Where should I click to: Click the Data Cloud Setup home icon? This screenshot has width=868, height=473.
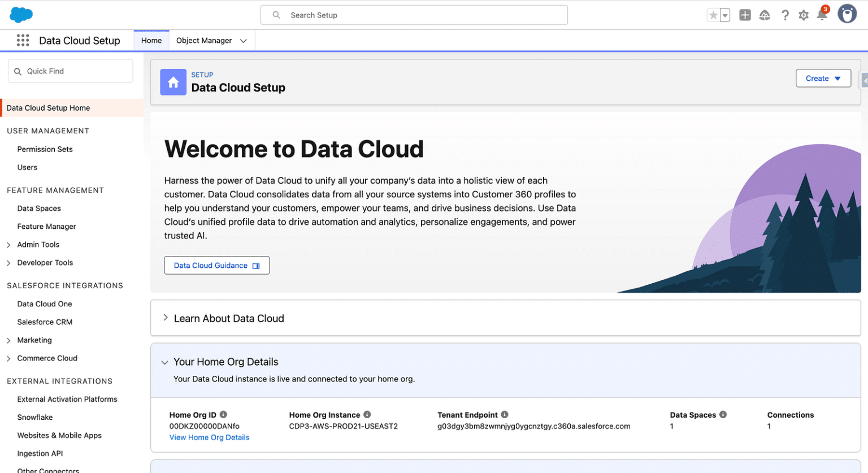pyautogui.click(x=173, y=83)
